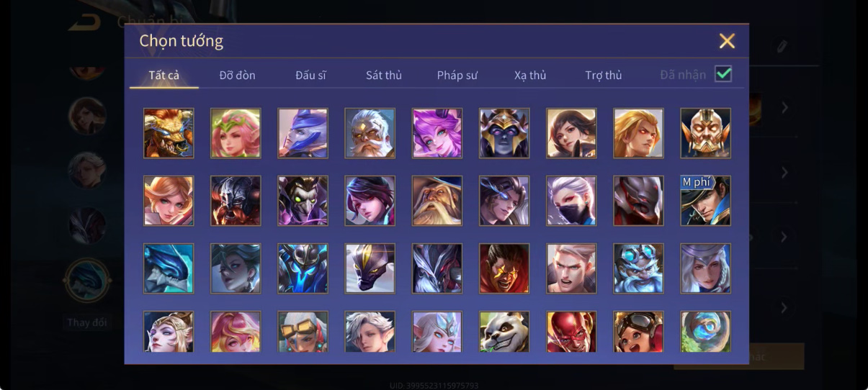The image size is (868, 390).
Task: Select the golden masked warrior hero
Action: point(706,133)
